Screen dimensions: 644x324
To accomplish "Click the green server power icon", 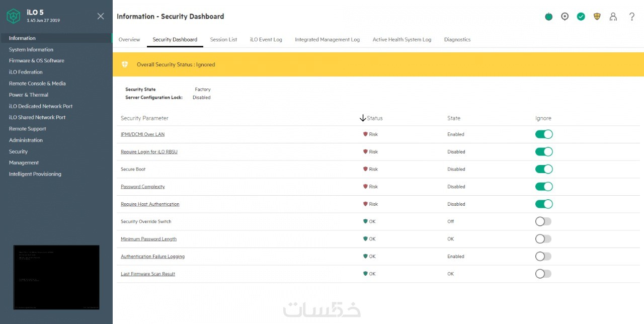I will [548, 17].
